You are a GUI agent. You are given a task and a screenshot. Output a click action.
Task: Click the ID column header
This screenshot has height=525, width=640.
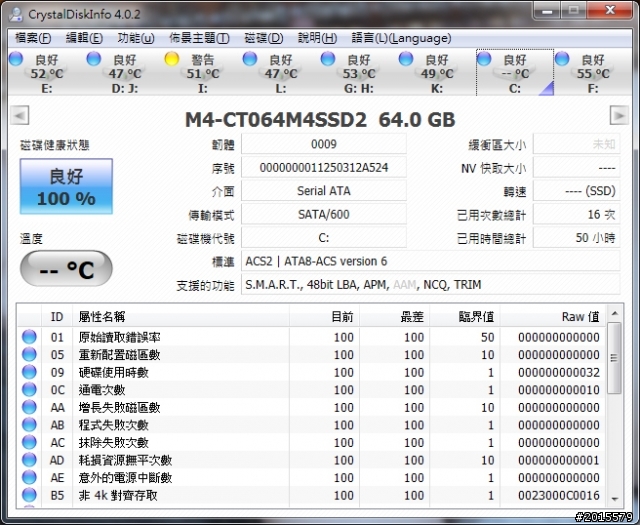pyautogui.click(x=57, y=316)
